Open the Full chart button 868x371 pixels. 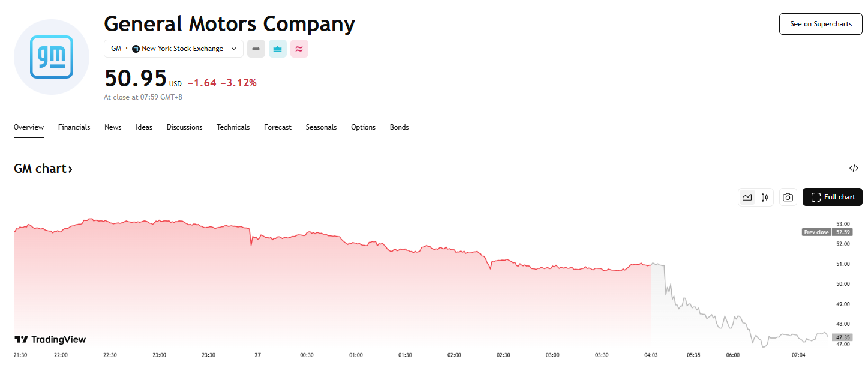click(832, 197)
